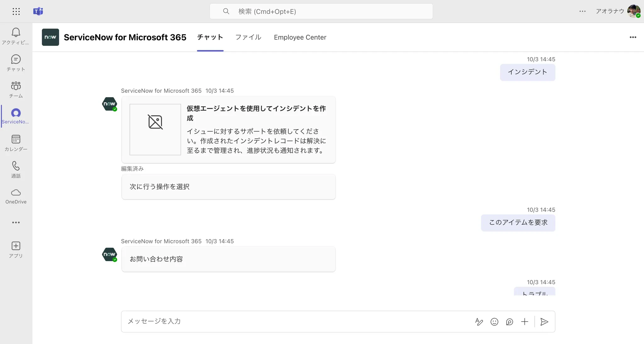Show more apps via sidebar ellipsis

click(16, 223)
